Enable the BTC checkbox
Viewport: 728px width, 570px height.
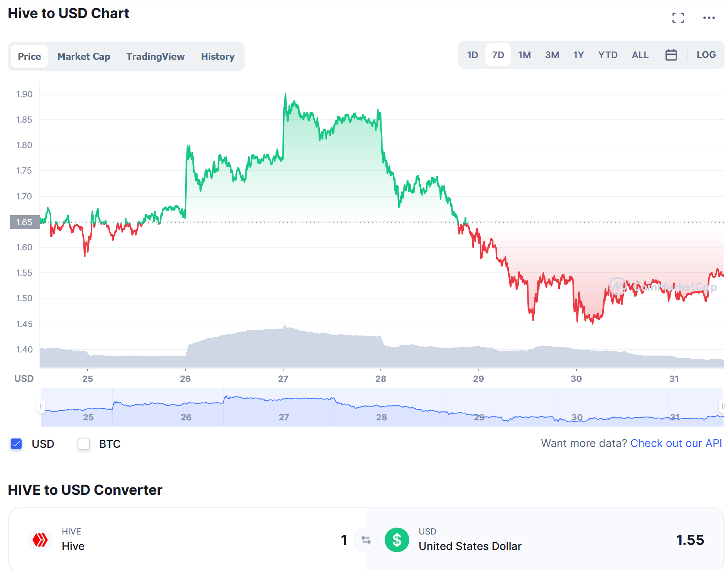tap(84, 444)
